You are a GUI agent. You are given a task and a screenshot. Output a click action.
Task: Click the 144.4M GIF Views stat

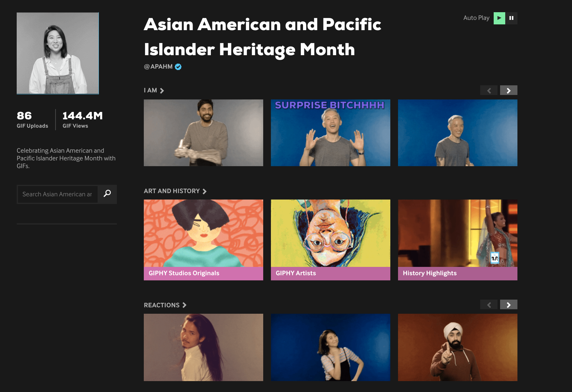coord(82,120)
